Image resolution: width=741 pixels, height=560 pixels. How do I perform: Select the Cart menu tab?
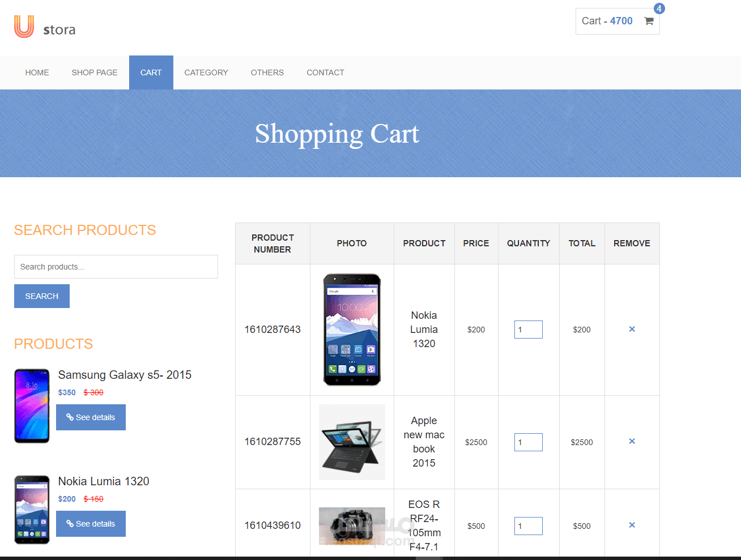[x=151, y=72]
